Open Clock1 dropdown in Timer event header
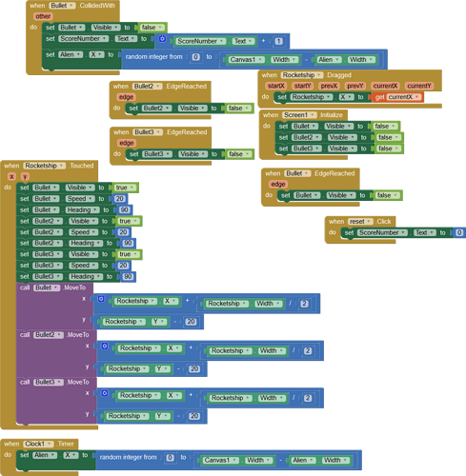Screen dimensions: 466x476 click(38, 444)
